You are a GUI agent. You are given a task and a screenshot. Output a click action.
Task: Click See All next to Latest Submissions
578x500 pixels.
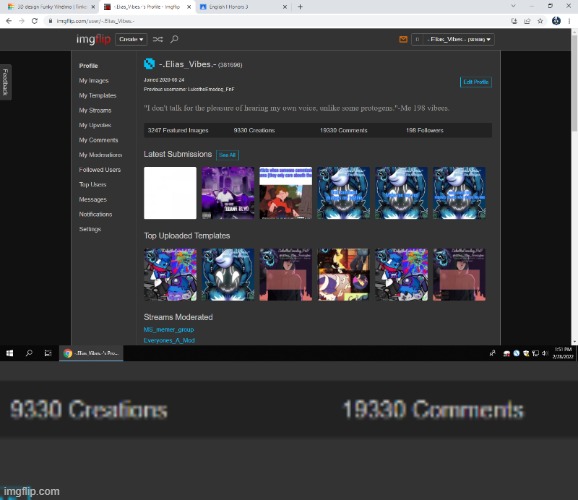coord(227,155)
